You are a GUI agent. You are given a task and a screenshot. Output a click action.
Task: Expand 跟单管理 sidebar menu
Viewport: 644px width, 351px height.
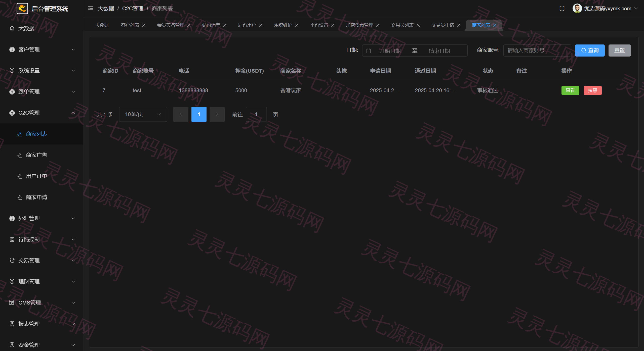coord(42,92)
